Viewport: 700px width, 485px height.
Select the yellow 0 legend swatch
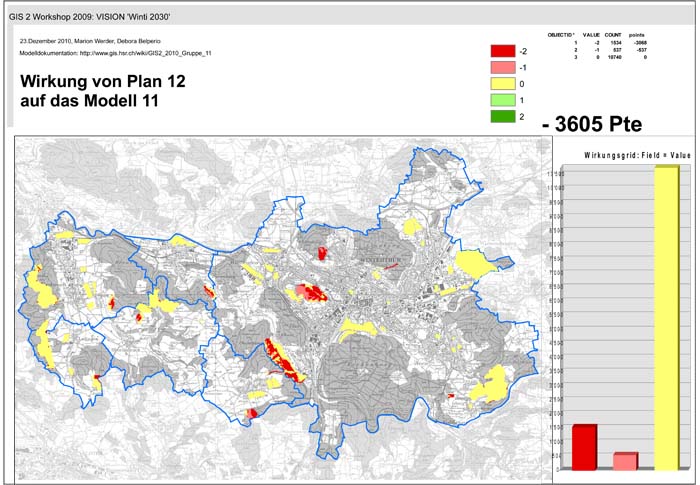coord(503,84)
